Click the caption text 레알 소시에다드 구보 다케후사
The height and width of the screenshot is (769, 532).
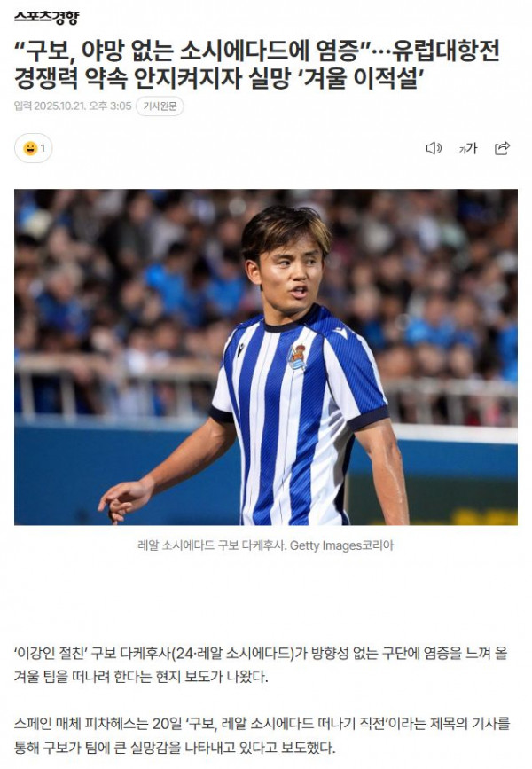click(x=212, y=545)
